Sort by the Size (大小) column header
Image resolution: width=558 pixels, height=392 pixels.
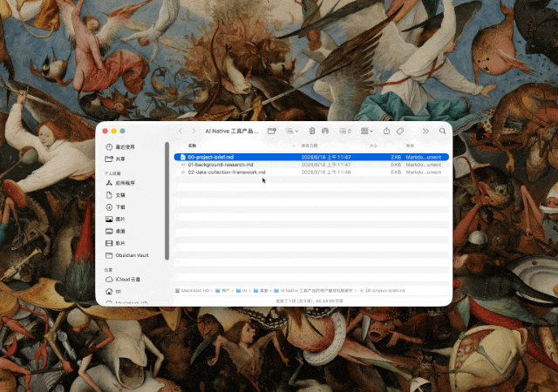[x=373, y=145]
